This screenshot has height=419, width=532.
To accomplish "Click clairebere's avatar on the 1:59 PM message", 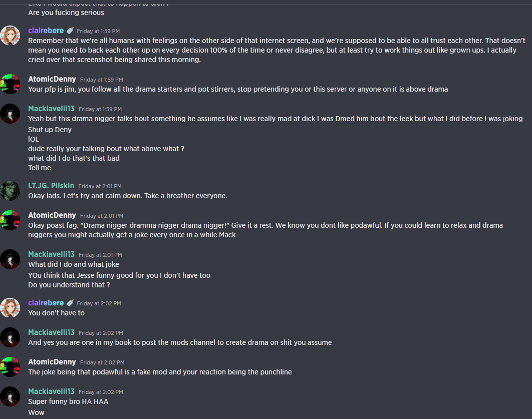I will click(10, 36).
